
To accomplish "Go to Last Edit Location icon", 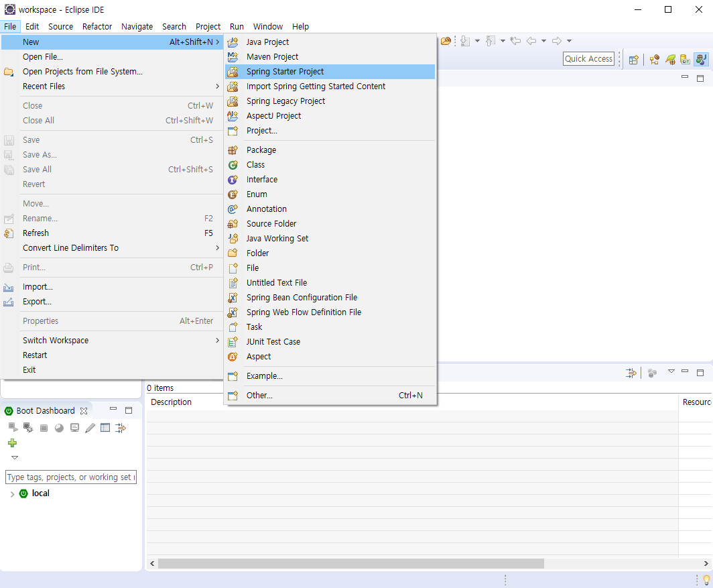I will [x=515, y=41].
